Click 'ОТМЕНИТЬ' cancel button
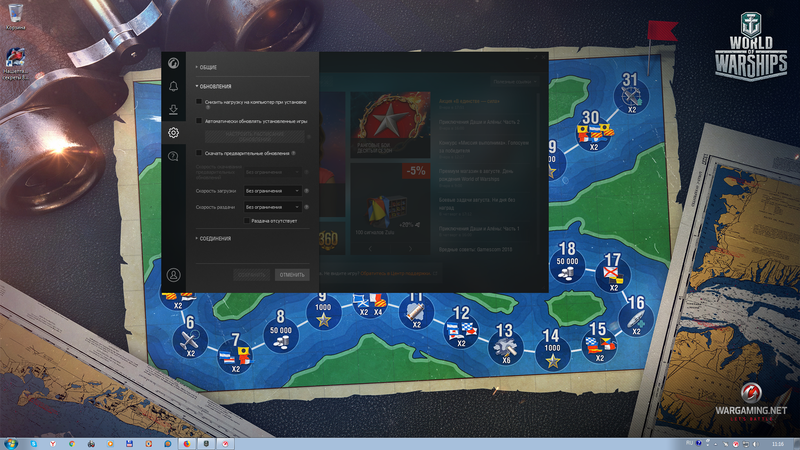Screen dimensions: 800x450 pyautogui.click(x=292, y=274)
